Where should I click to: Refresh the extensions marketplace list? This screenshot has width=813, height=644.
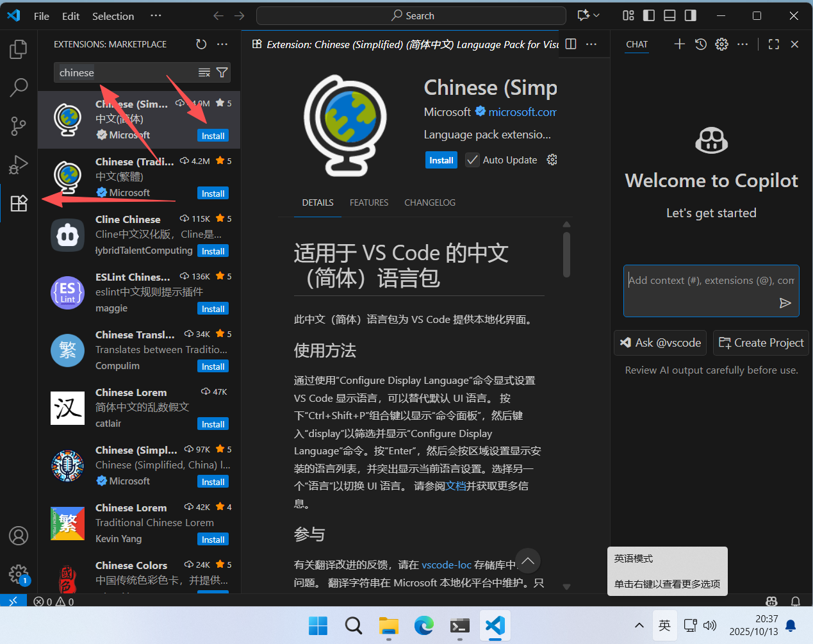pyautogui.click(x=201, y=44)
